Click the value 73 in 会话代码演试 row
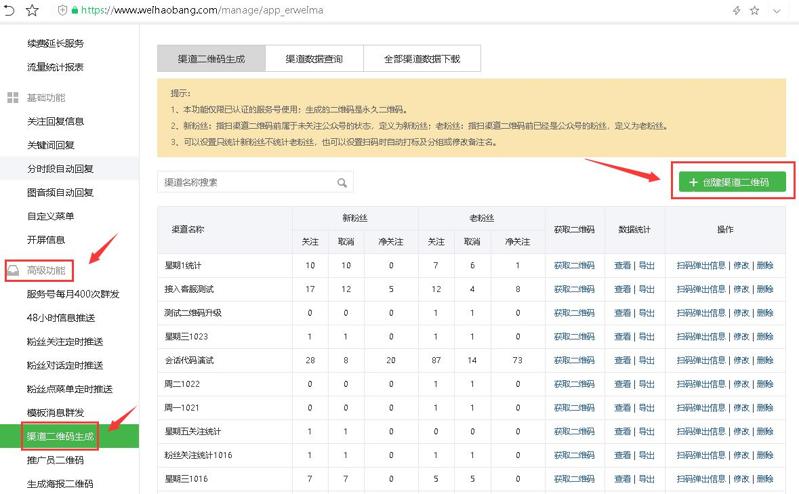 tap(517, 360)
